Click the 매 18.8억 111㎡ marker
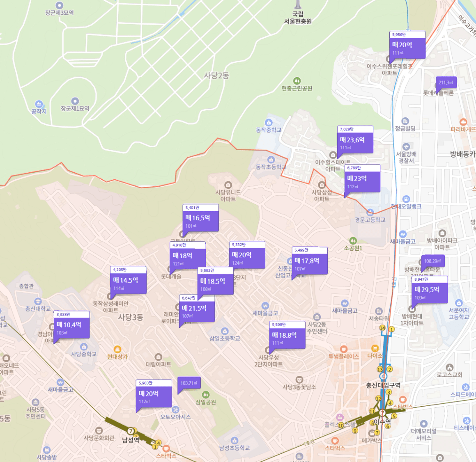Image resolution: width=476 pixels, height=462 pixels. coord(287,335)
